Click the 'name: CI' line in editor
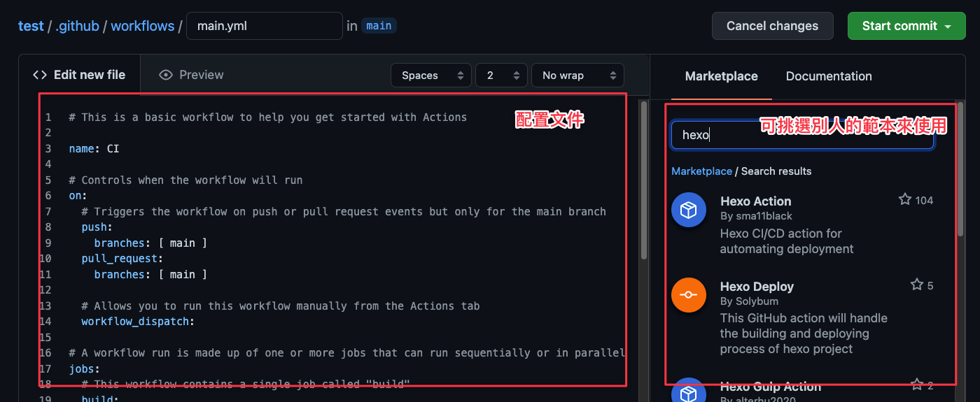This screenshot has height=402, width=980. [94, 149]
